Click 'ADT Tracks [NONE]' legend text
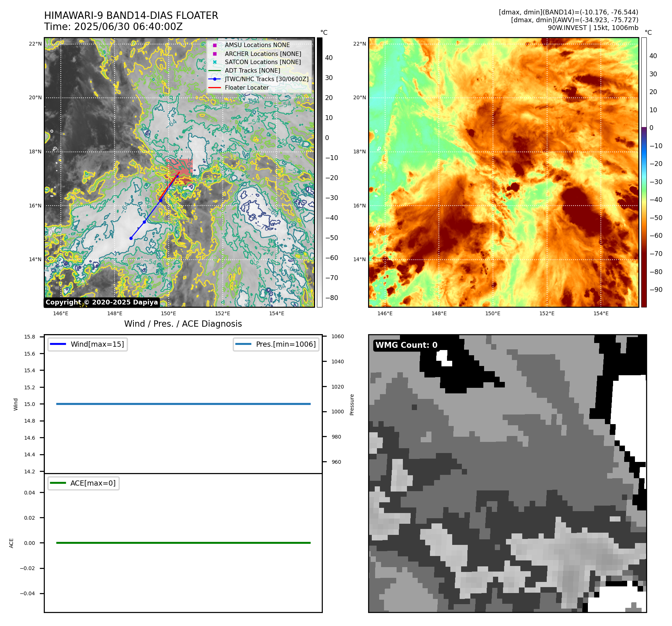Image resolution: width=672 pixels, height=626 pixels. tap(252, 71)
